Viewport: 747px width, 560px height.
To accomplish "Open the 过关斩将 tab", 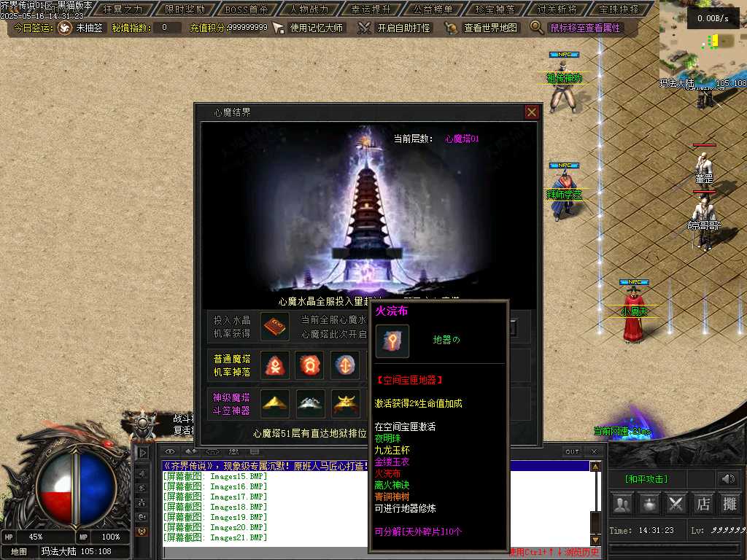I will click(557, 9).
